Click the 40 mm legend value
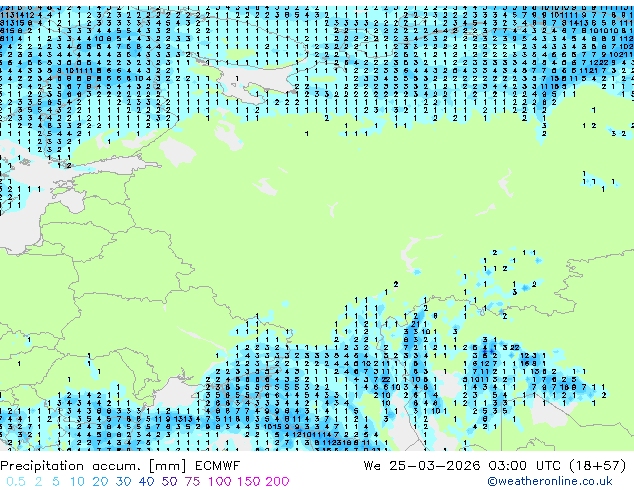Screen dimensions: 634x490 (146, 482)
